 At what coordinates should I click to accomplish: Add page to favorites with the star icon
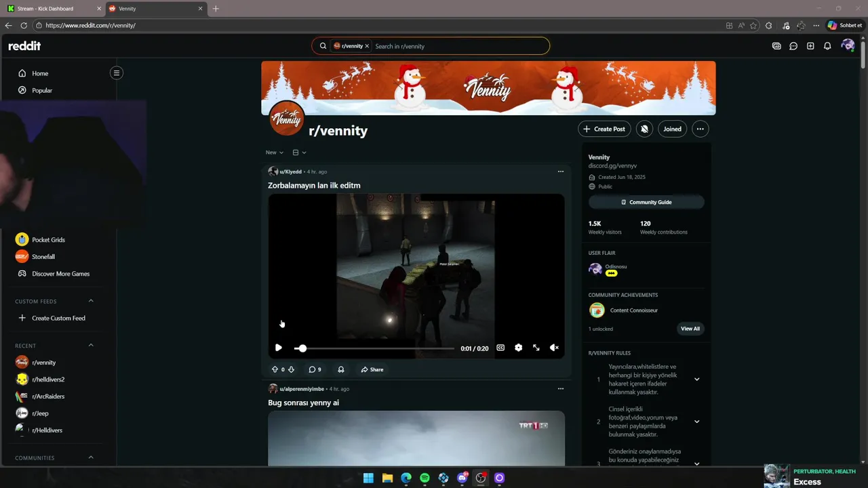point(753,25)
